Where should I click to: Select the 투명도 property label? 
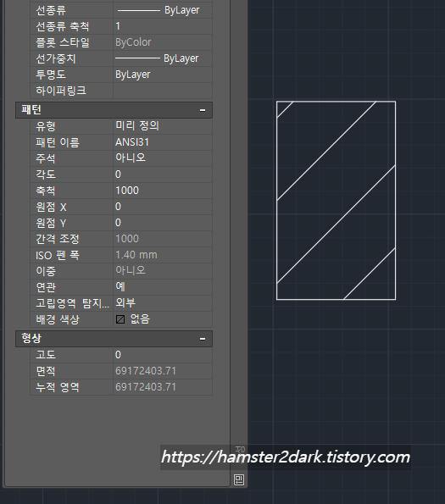(x=51, y=75)
